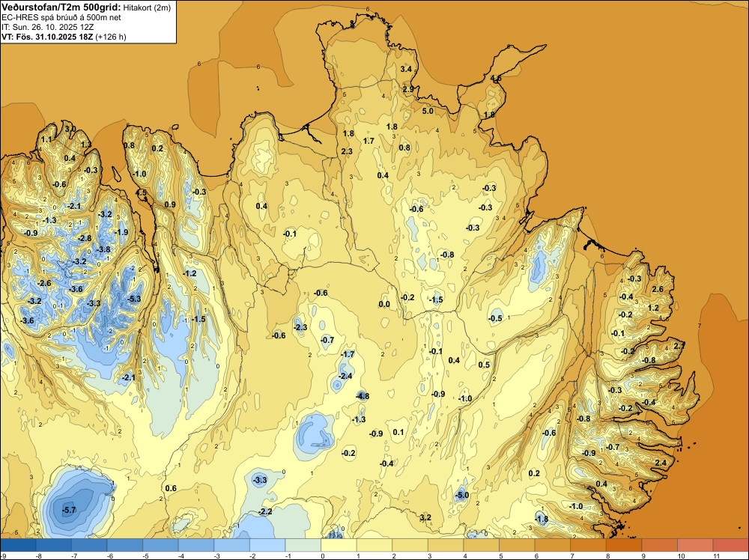Viewport: 749px width, 560px height.
Task: Click the -3.8 temperature value
Action: point(103,250)
